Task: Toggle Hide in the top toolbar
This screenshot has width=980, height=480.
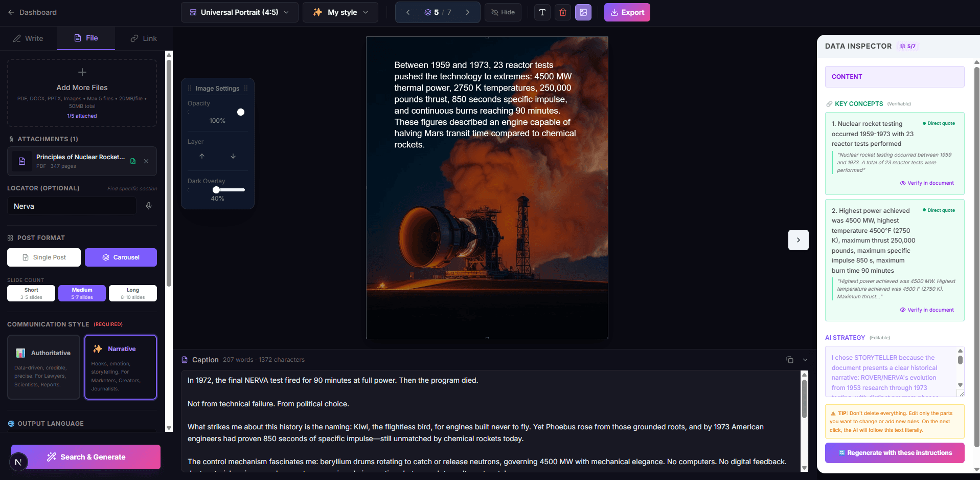Action: tap(503, 12)
